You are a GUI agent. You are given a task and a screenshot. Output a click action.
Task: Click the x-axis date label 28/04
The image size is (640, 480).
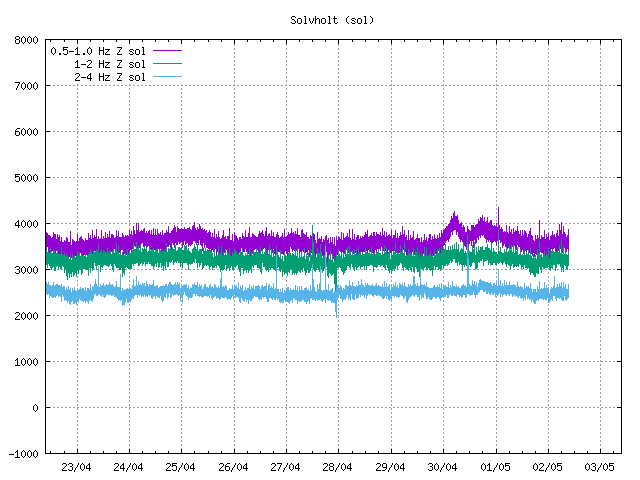click(x=338, y=467)
